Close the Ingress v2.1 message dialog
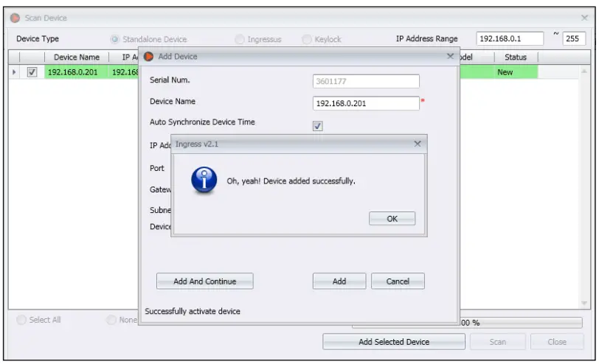This screenshot has width=599, height=364. 418,144
